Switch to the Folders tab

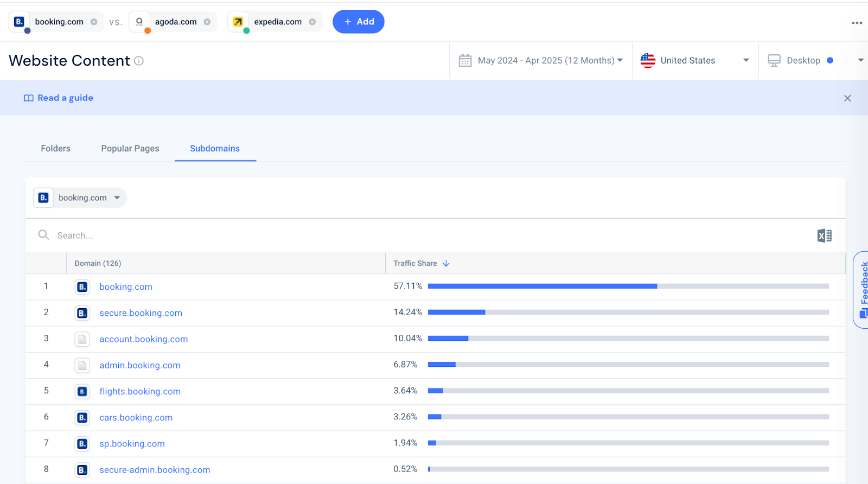coord(55,148)
